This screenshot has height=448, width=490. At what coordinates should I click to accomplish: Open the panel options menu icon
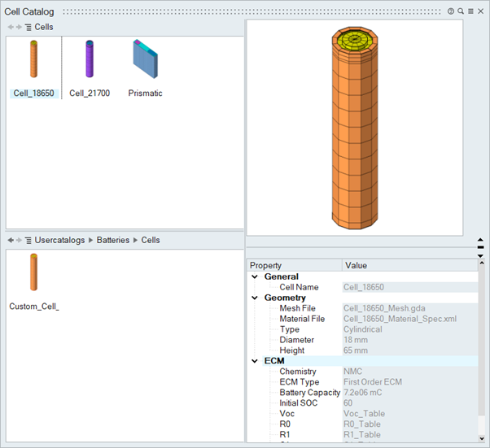(470, 11)
